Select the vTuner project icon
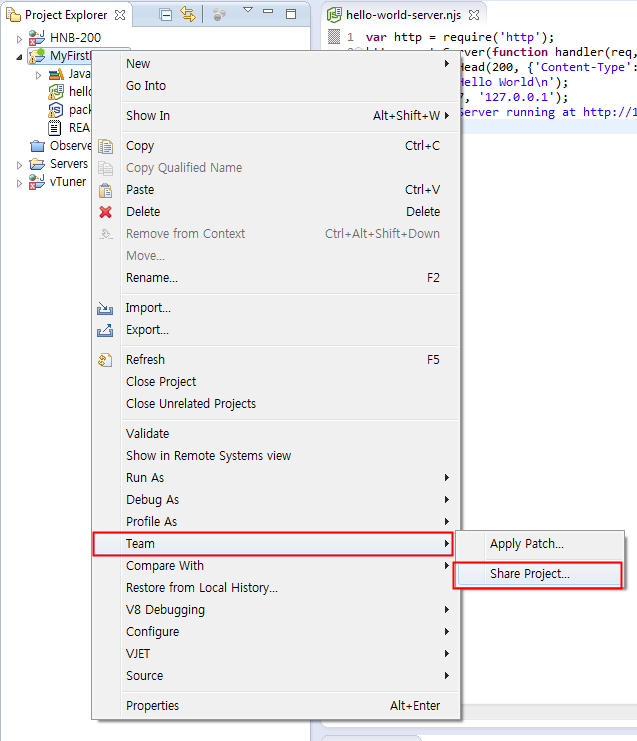Viewport: 637px width, 741px height. point(36,181)
